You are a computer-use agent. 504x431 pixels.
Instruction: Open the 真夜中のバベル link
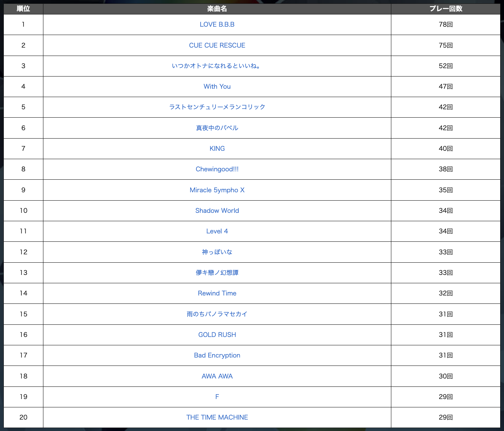tap(217, 128)
